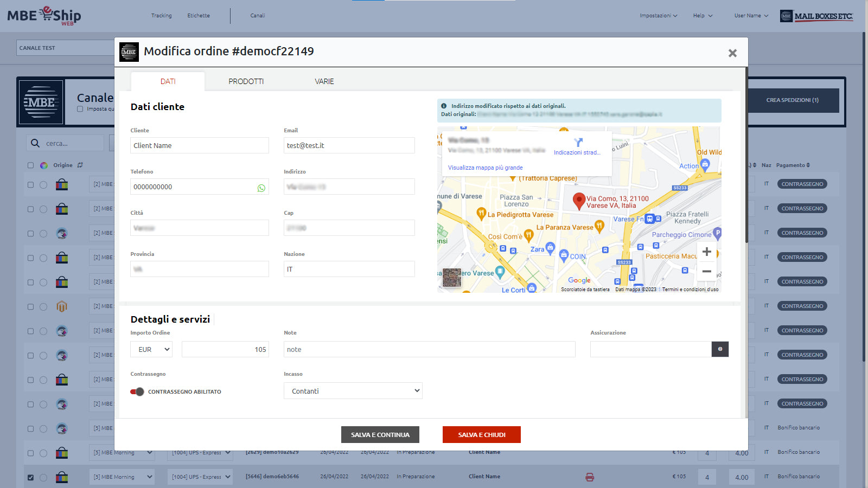Image resolution: width=868 pixels, height=488 pixels.
Task: Toggle the select-all checkbox in table header
Action: tap(30, 165)
